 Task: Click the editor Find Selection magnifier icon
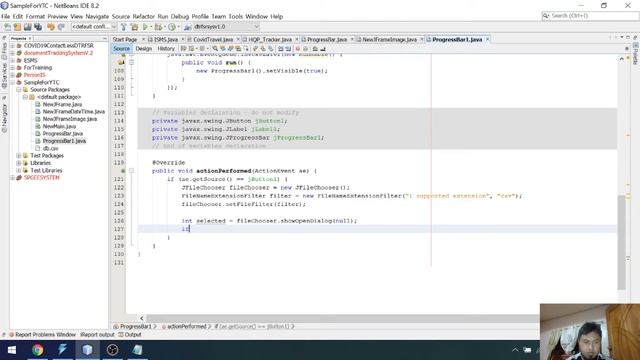click(215, 49)
